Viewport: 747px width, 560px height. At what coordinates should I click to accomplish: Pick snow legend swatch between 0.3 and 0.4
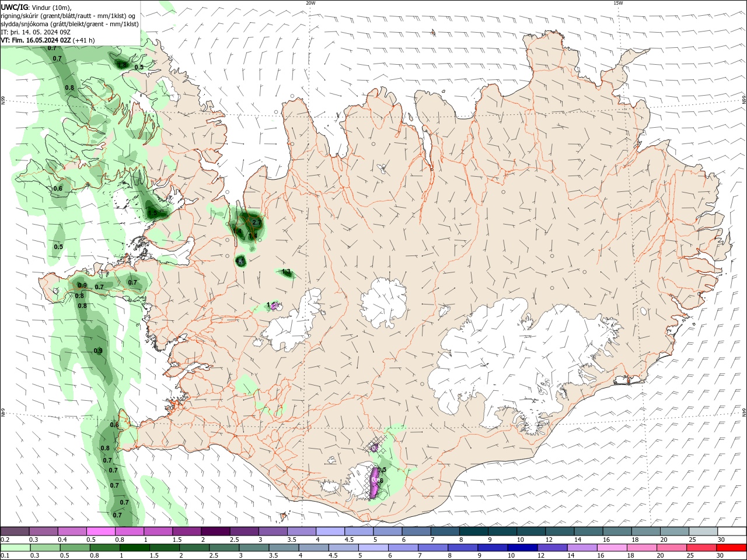click(44, 531)
